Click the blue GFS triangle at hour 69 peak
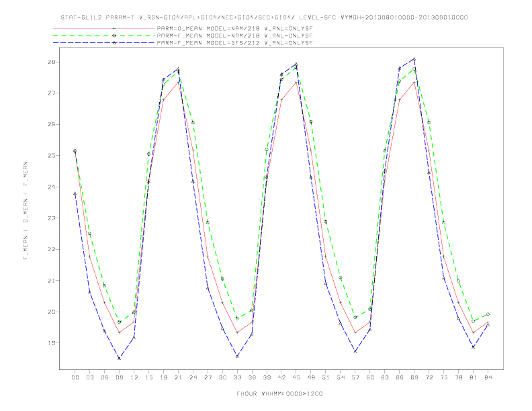The height and width of the screenshot is (411, 532). [x=414, y=59]
